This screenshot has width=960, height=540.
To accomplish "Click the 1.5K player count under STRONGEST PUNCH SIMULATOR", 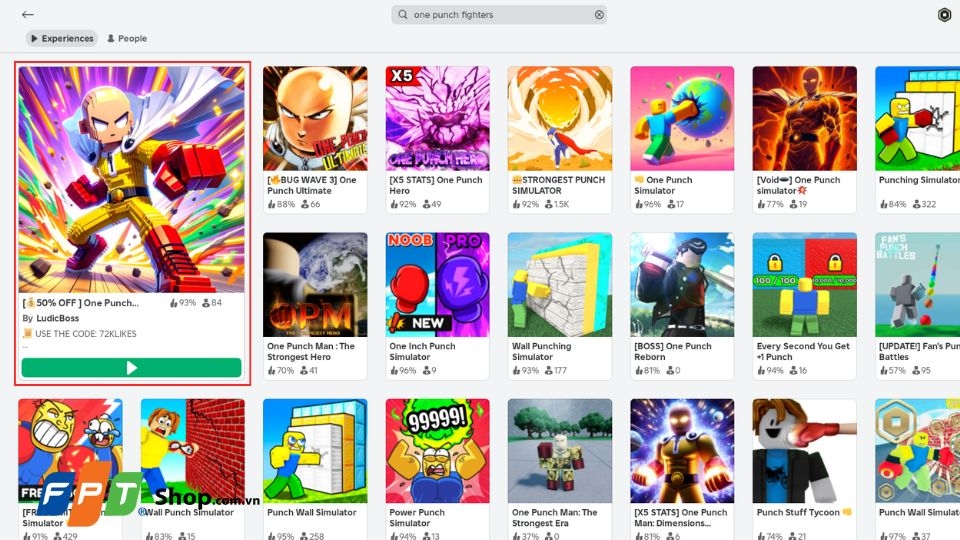I will 557,204.
